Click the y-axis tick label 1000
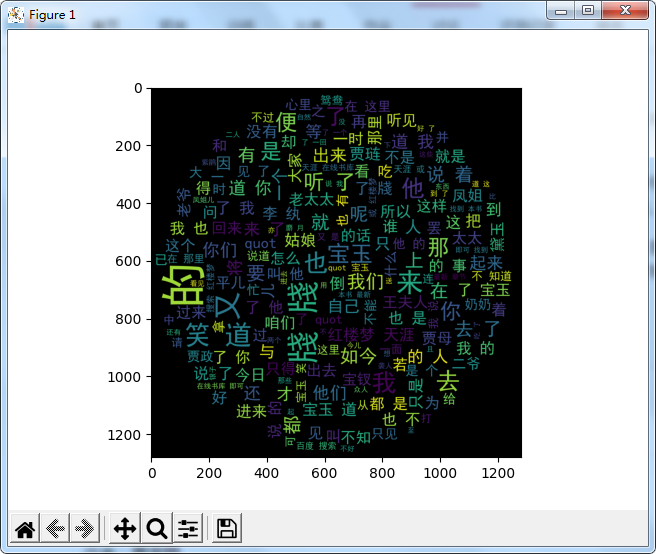This screenshot has height=554, width=656. pyautogui.click(x=125, y=377)
